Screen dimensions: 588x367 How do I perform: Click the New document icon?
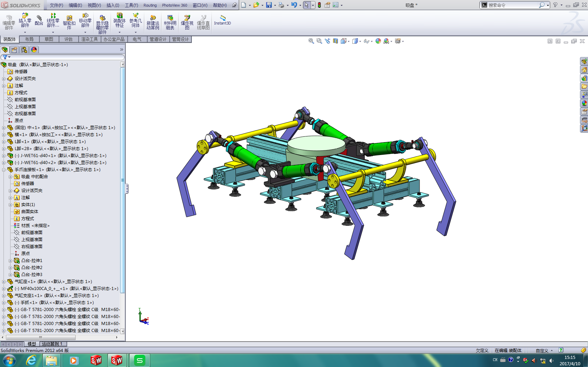tap(244, 5)
